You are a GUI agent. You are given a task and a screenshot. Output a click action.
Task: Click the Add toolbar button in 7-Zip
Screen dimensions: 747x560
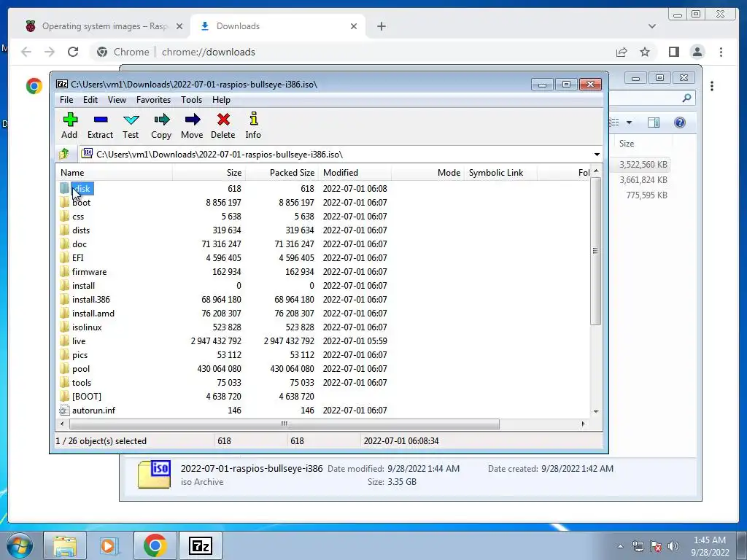pyautogui.click(x=69, y=125)
